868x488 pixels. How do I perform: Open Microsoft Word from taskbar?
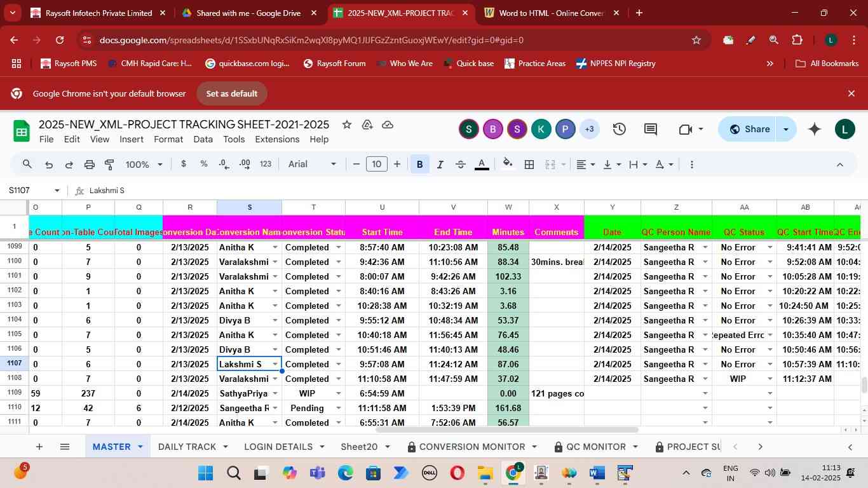(597, 473)
